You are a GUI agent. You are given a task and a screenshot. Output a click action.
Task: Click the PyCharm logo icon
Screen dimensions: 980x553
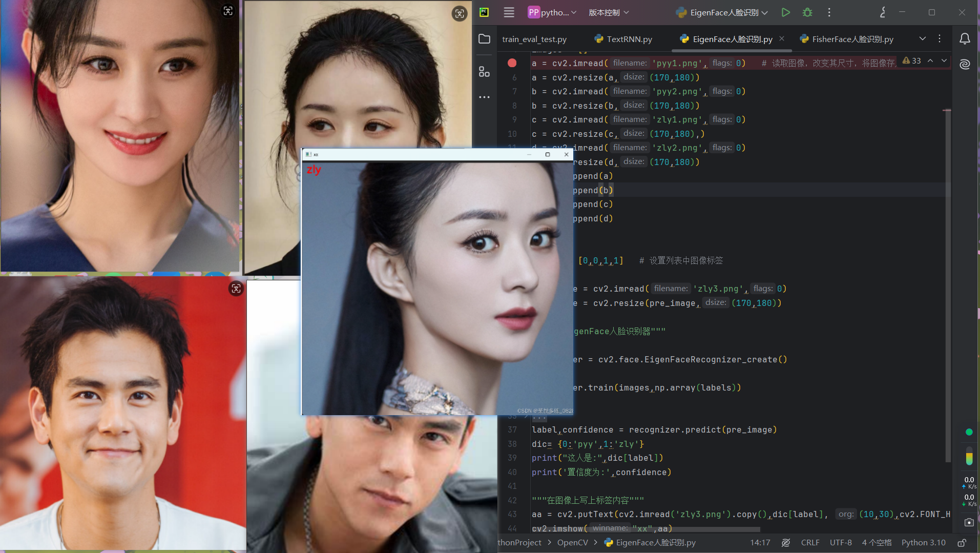point(484,12)
